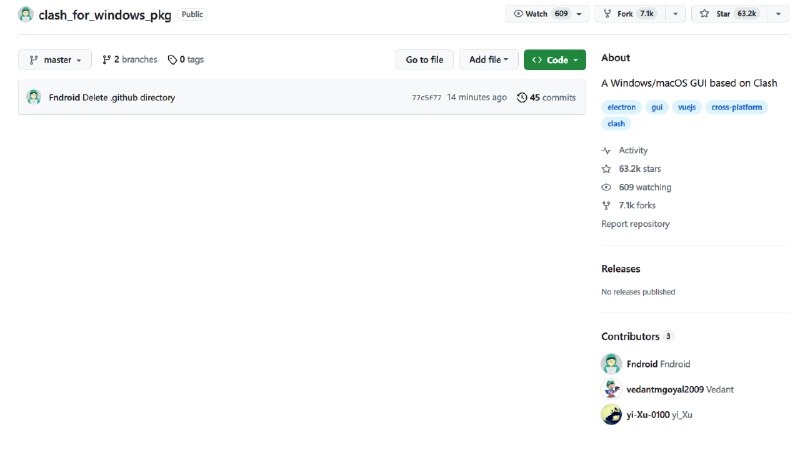Viewport: 800px width, 450px height.
Task: Toggle Watch for repository notifications
Action: click(x=541, y=14)
